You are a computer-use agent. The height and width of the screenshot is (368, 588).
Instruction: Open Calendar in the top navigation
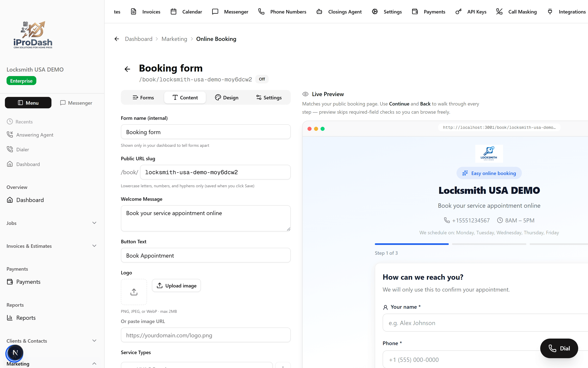point(186,12)
